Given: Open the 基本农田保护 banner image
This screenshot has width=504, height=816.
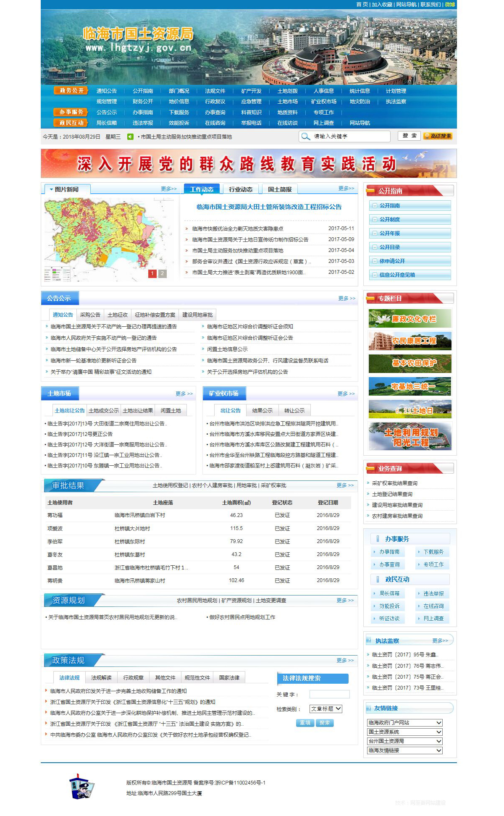Looking at the screenshot, I should (x=409, y=364).
